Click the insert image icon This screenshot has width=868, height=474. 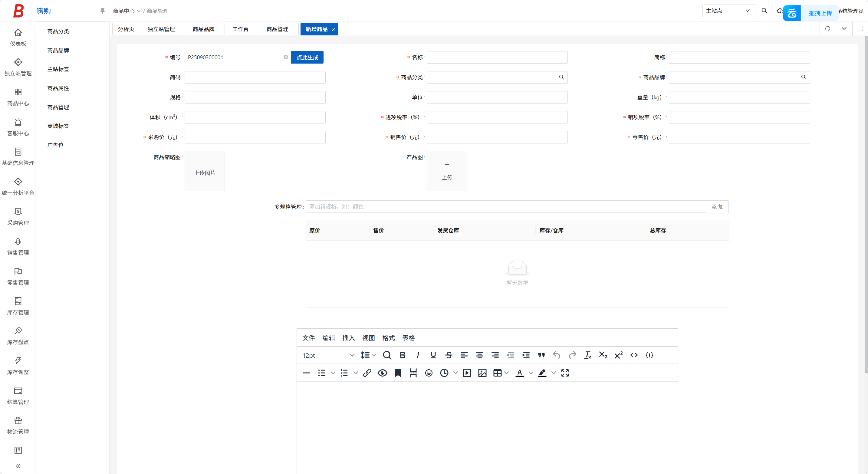482,373
